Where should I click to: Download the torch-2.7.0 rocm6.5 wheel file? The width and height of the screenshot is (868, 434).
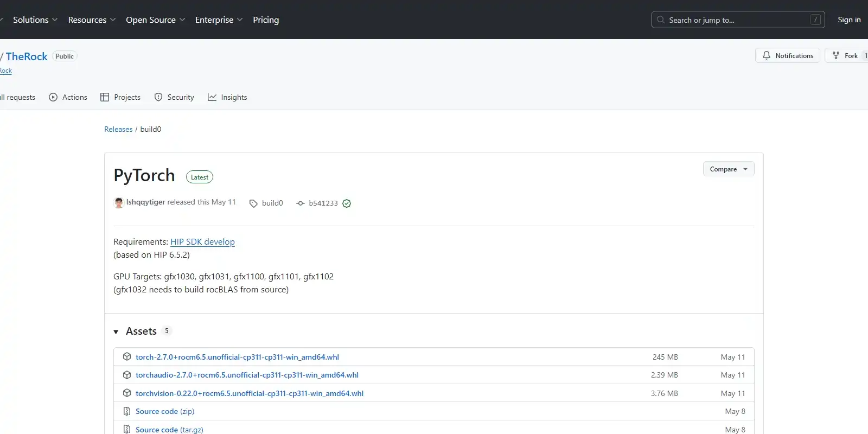[x=237, y=357]
